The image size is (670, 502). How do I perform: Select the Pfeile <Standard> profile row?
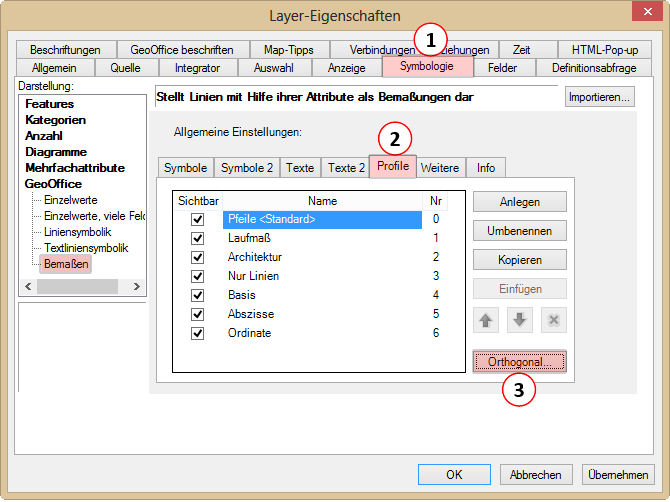coord(321,219)
